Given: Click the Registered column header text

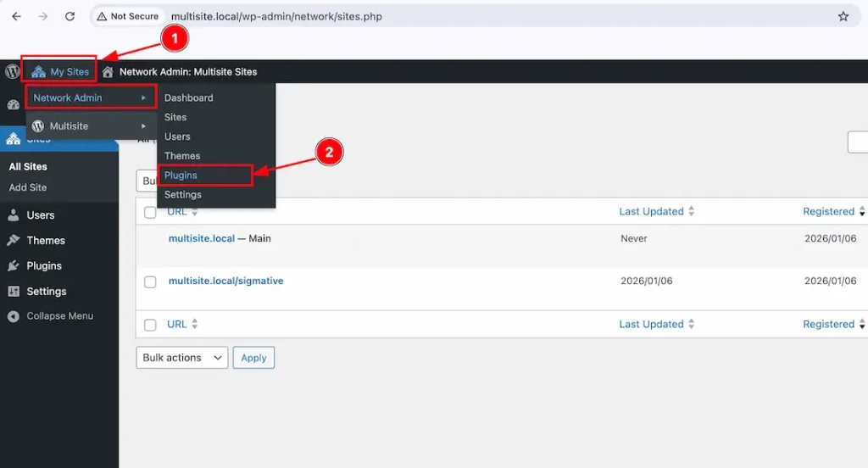Looking at the screenshot, I should [x=829, y=212].
